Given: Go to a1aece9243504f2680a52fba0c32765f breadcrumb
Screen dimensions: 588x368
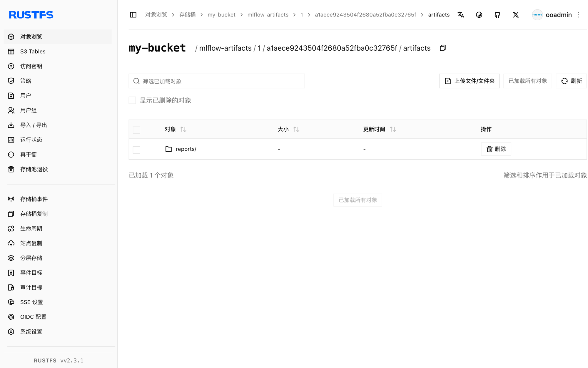Looking at the screenshot, I should click(365, 15).
